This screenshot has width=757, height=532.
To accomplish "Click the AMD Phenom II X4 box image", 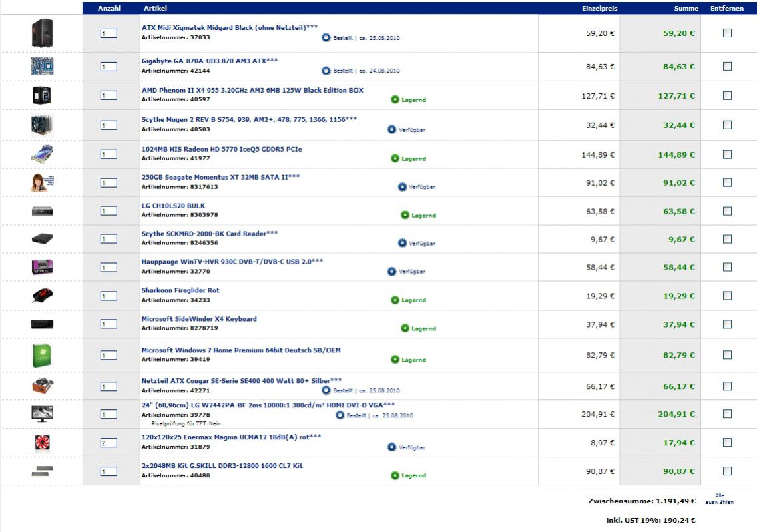I will click(42, 95).
